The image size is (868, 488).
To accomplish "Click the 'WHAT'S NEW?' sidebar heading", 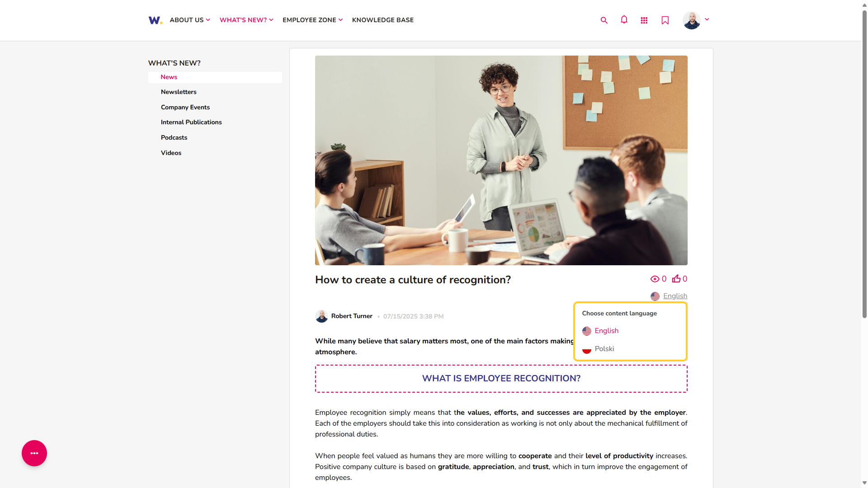I will (174, 63).
